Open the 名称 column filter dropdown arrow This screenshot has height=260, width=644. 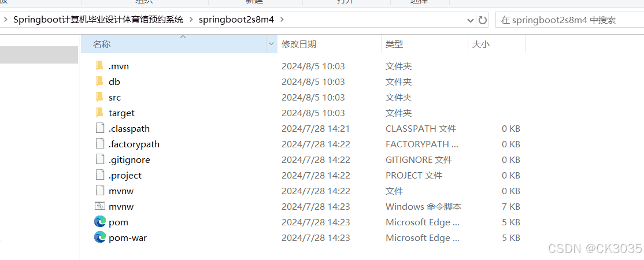click(272, 44)
